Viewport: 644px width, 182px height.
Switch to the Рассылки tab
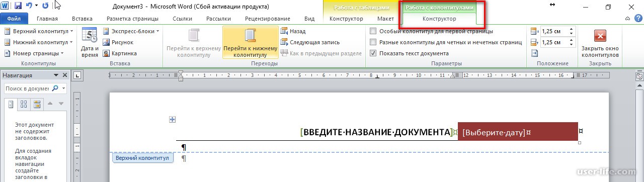tap(218, 19)
